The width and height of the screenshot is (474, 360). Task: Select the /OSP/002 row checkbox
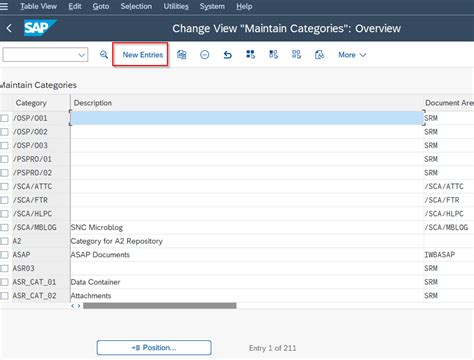tap(4, 132)
